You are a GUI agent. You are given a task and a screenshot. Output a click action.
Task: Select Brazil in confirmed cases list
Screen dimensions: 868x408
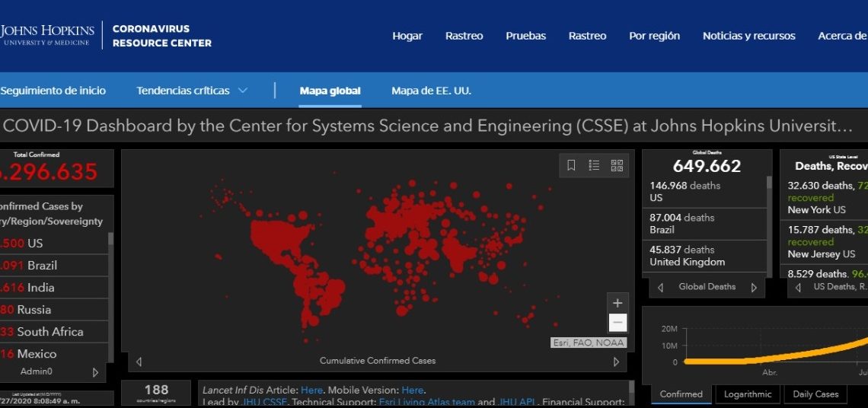click(54, 265)
